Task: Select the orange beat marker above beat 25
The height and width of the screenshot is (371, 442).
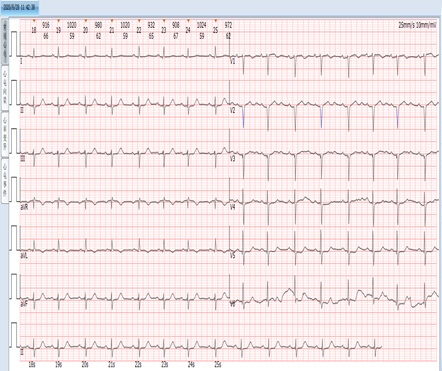Action: coord(216,21)
